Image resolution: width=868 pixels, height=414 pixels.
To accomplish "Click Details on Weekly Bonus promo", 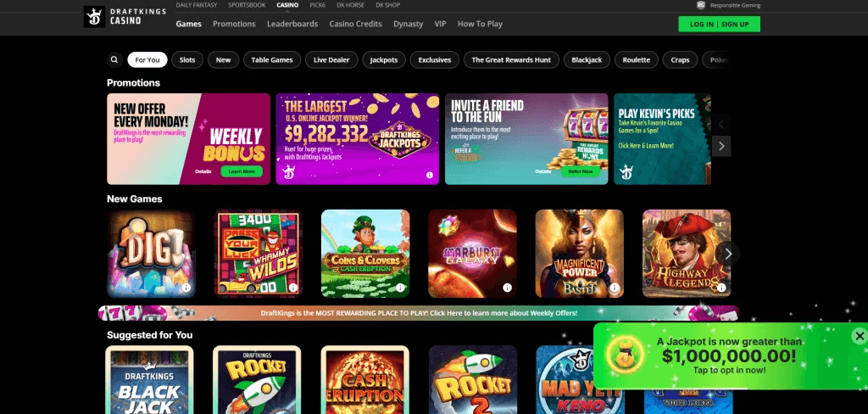I will pyautogui.click(x=203, y=171).
